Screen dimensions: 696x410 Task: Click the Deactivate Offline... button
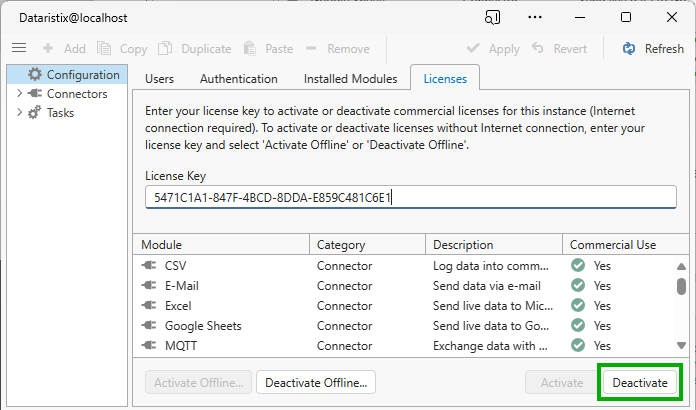click(316, 382)
